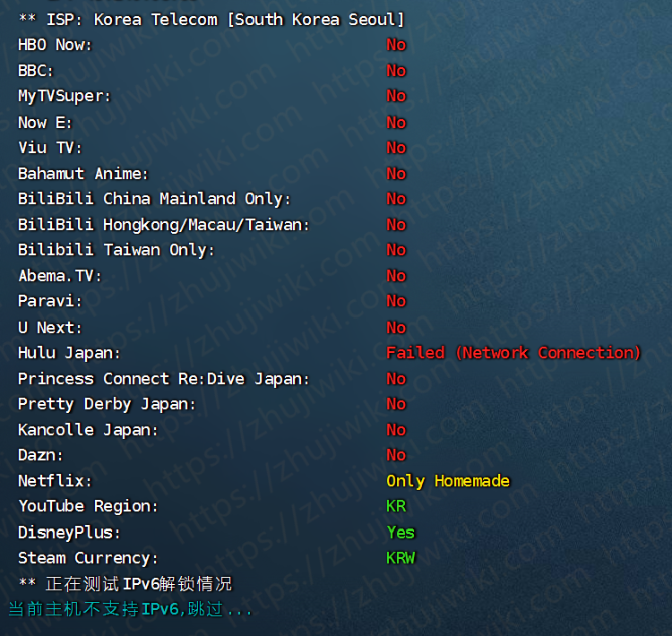Click the 'Only Homemade' Netflix result
Image resolution: width=672 pixels, height=636 pixels.
click(x=448, y=481)
